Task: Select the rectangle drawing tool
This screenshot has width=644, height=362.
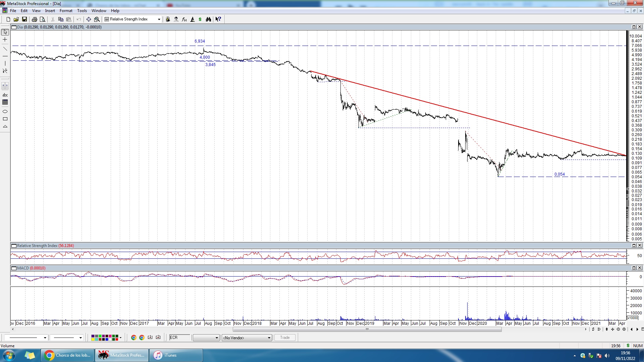Action: (x=5, y=119)
